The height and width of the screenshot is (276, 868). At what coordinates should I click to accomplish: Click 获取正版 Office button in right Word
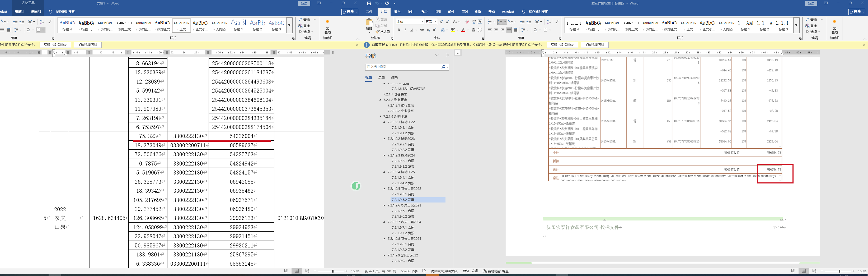562,44
